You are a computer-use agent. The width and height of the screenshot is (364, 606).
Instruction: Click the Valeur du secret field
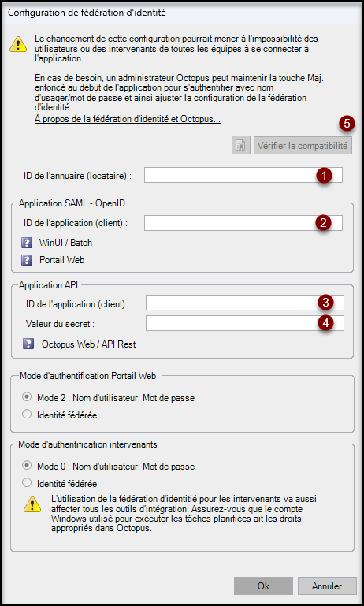point(245,323)
